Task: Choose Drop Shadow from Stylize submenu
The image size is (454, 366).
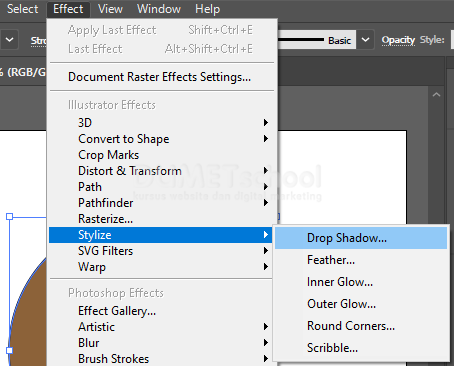Action: (x=361, y=238)
